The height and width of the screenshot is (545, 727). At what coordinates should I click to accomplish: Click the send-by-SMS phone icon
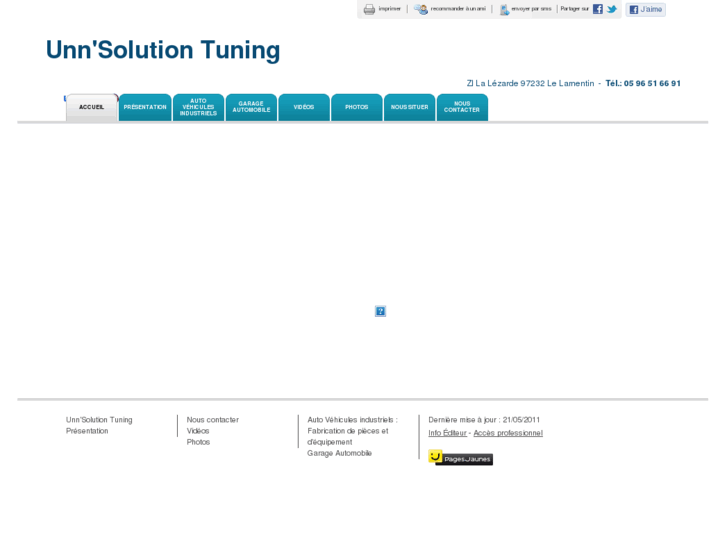(x=504, y=9)
